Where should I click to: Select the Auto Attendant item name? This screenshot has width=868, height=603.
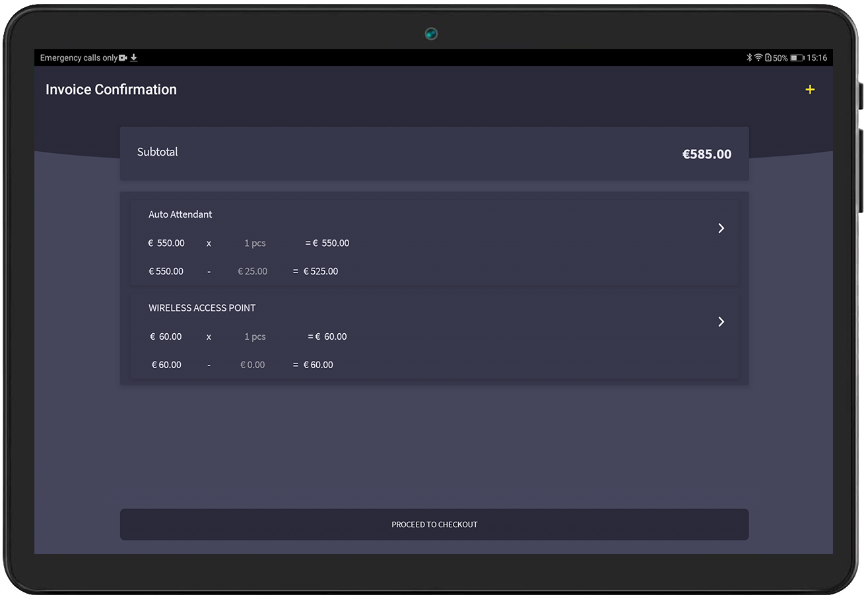coord(180,214)
